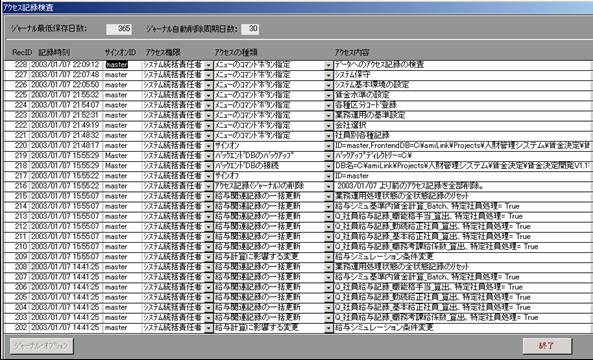This screenshot has height=360, width=593.
Task: Open アクセス権限 dropdown arrow in row 223
Action: [208, 115]
